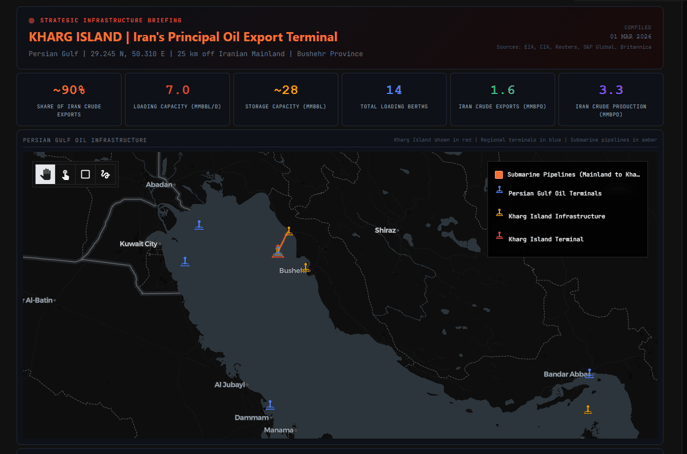Toggle Submarine Pipelines legend layer

tap(573, 174)
